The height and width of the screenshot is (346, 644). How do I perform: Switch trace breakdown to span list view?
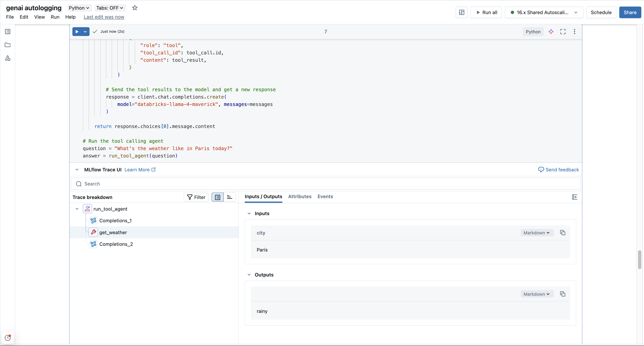(x=217, y=197)
